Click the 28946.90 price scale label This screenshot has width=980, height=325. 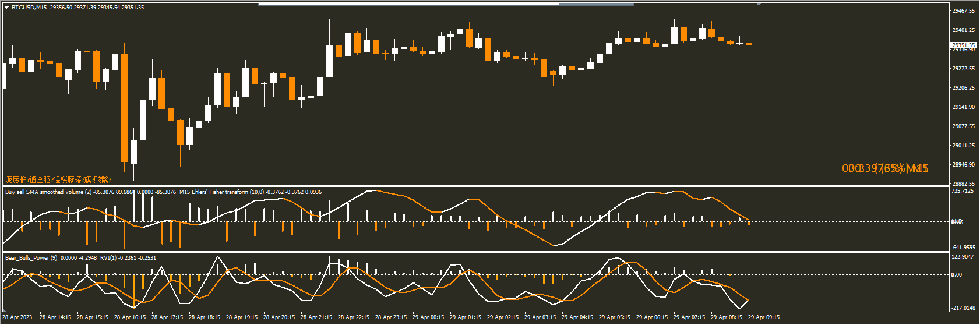tap(964, 165)
